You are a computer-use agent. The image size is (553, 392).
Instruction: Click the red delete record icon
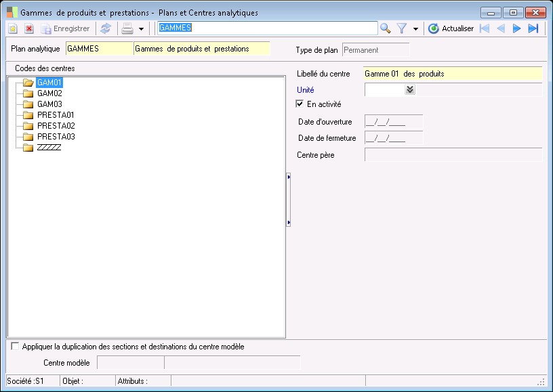tap(29, 28)
